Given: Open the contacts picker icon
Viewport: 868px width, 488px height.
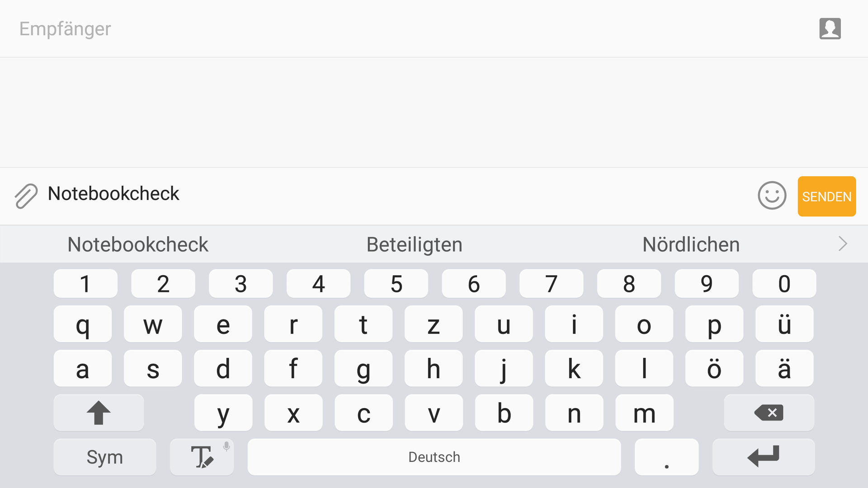Looking at the screenshot, I should click(x=830, y=28).
